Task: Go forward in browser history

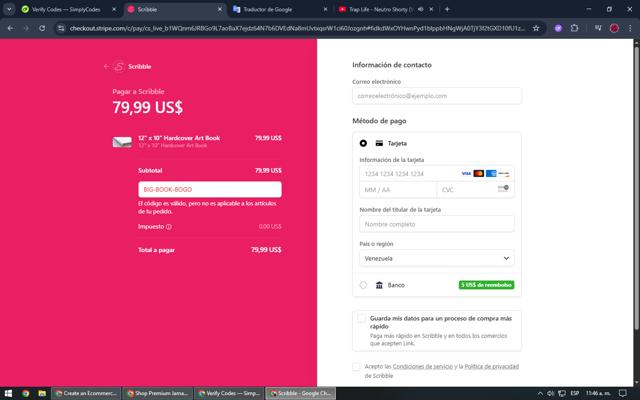Action: pyautogui.click(x=26, y=28)
